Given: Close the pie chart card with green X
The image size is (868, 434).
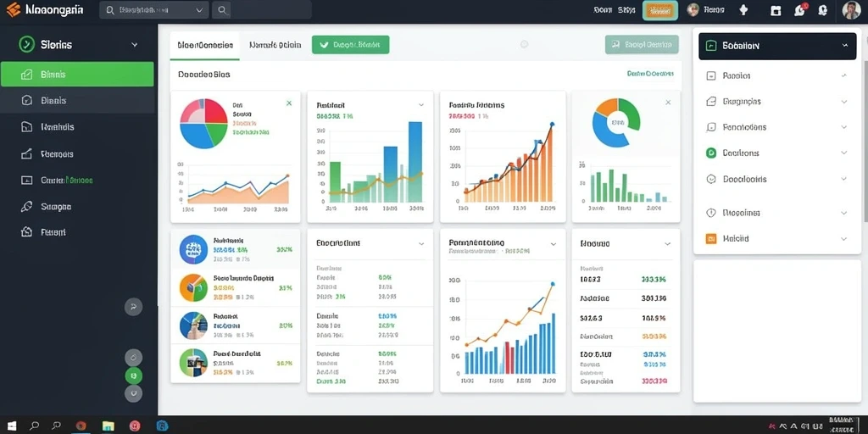Looking at the screenshot, I should [288, 103].
